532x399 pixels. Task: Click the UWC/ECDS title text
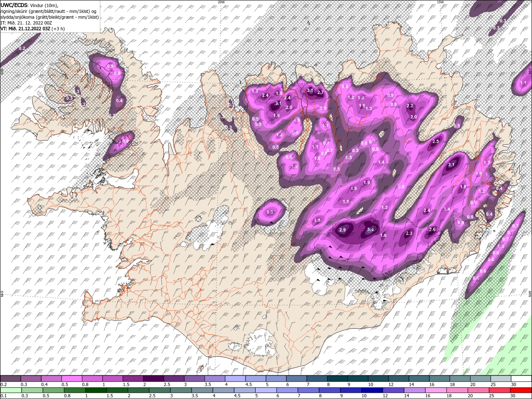point(14,5)
